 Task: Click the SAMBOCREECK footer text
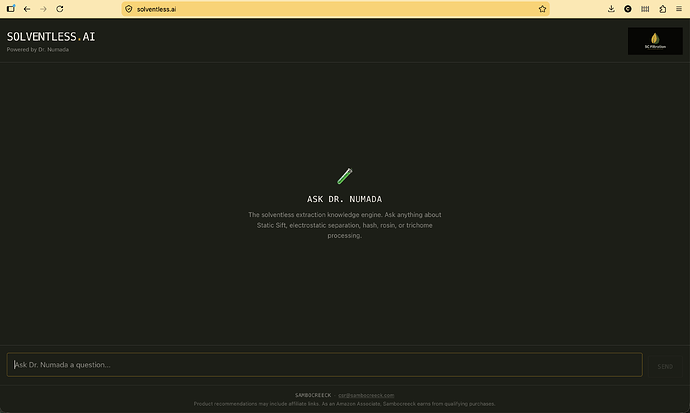[313, 395]
